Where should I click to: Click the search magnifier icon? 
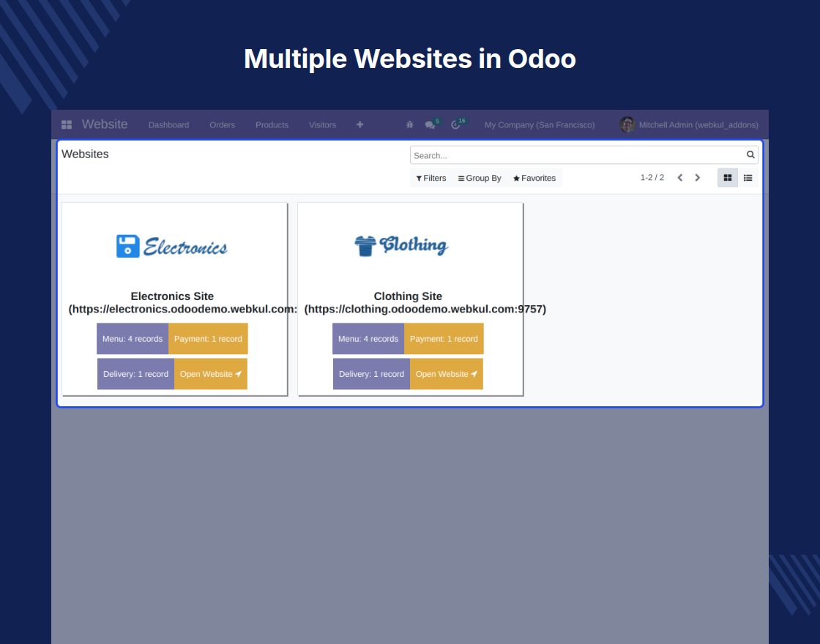pos(750,154)
